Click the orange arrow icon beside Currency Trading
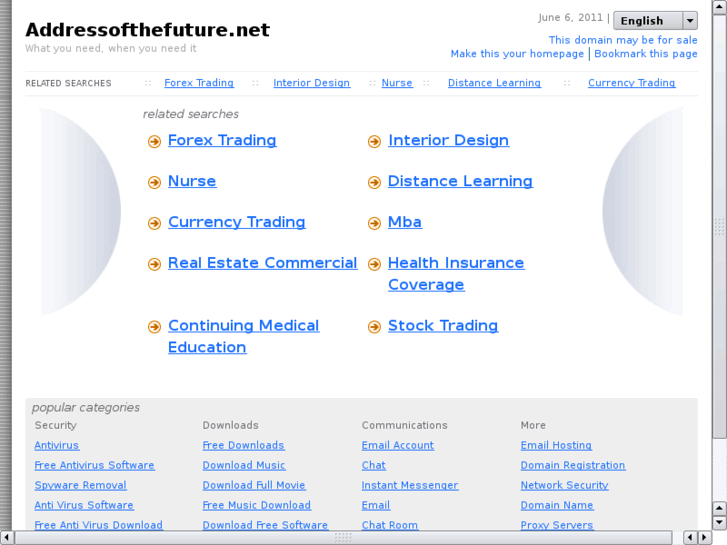The image size is (727, 545). 154,224
